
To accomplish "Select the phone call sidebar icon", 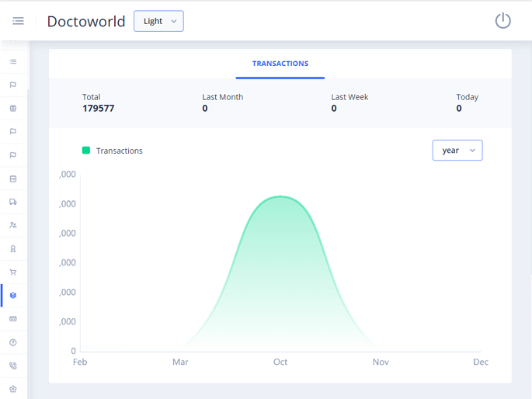I will (13, 366).
